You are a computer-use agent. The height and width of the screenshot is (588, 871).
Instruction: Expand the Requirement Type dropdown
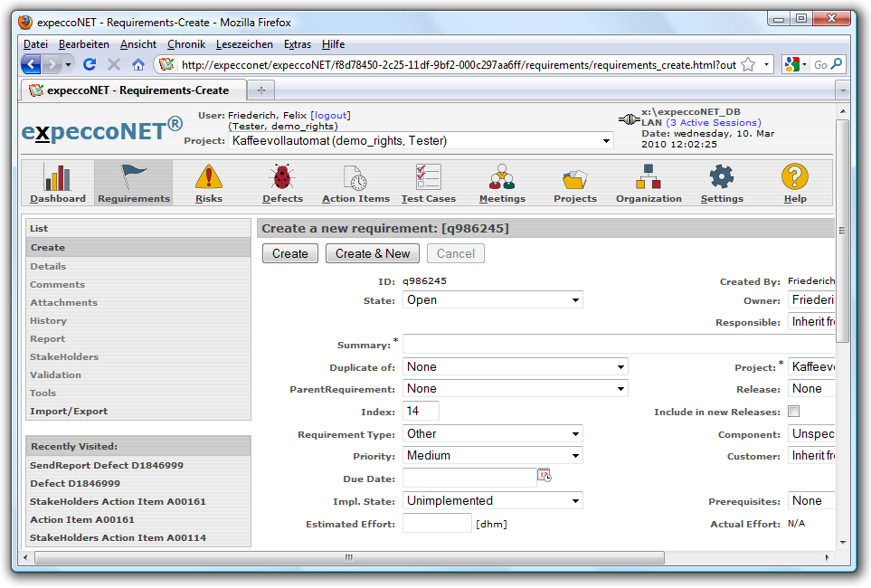tap(492, 434)
